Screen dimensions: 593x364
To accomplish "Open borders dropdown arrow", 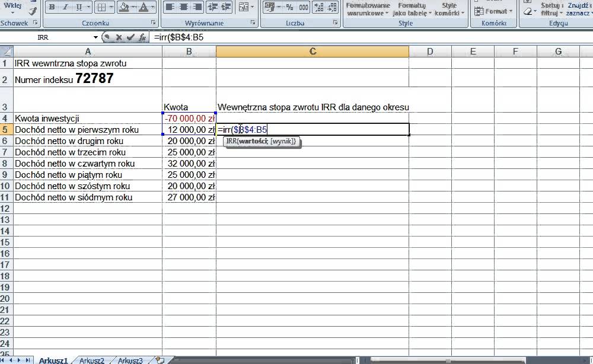I will coord(111,7).
